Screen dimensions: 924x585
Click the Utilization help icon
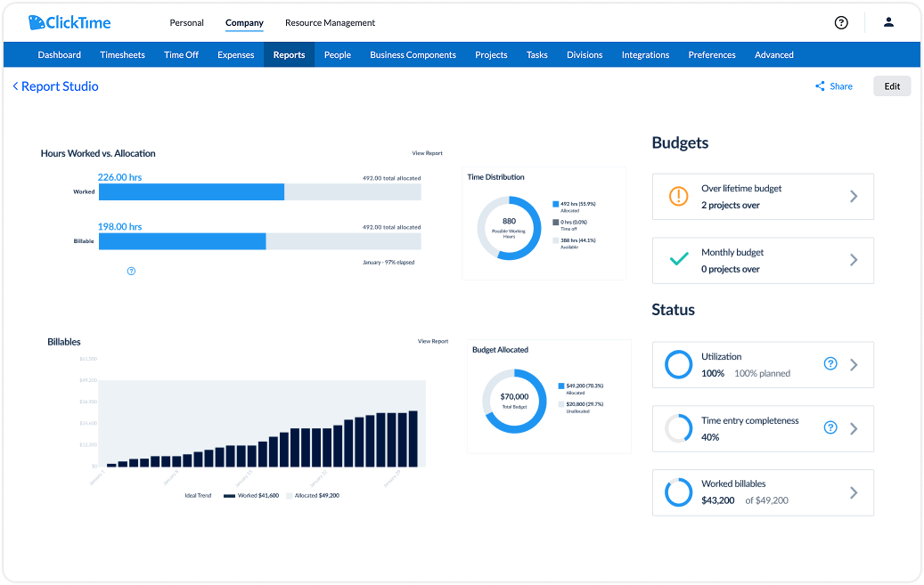(x=830, y=364)
